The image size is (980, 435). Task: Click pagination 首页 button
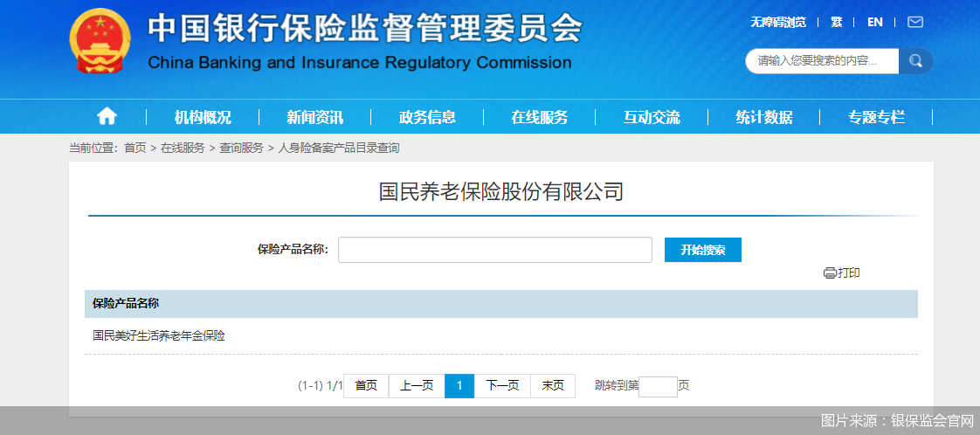point(366,386)
